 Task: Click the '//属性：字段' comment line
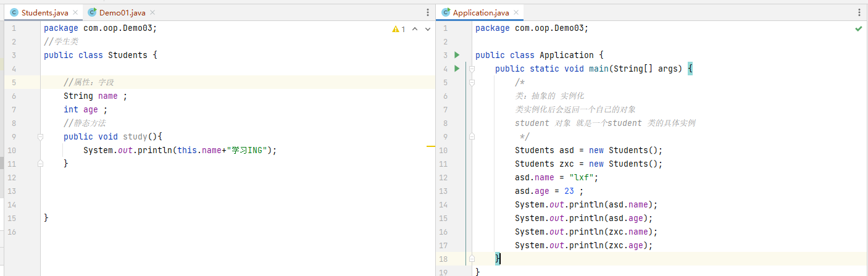[x=89, y=82]
